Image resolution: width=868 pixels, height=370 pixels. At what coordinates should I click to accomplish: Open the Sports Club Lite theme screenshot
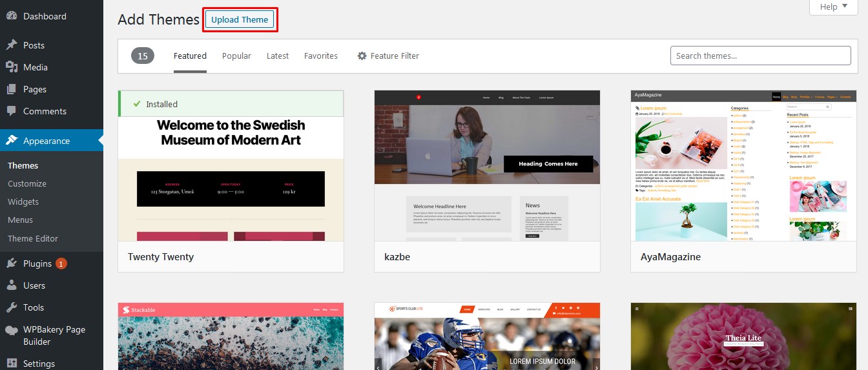point(487,336)
